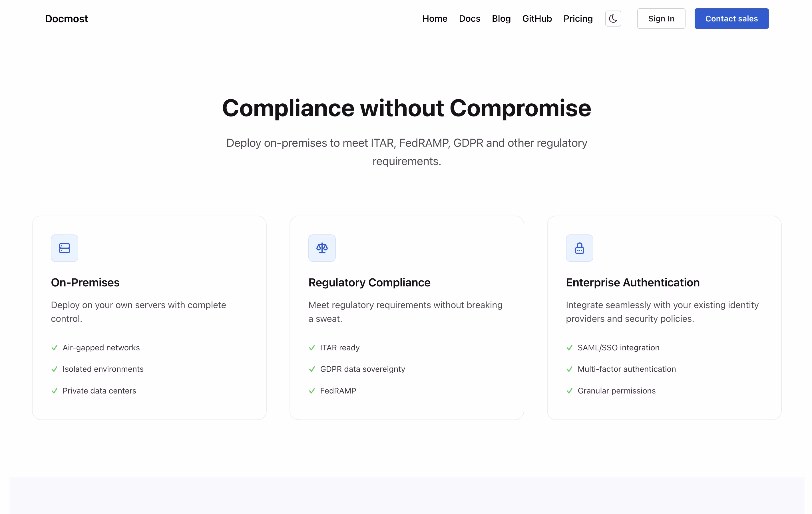Toggle dark mode with moon icon
Viewport: 812px width, 514px height.
pyautogui.click(x=613, y=19)
